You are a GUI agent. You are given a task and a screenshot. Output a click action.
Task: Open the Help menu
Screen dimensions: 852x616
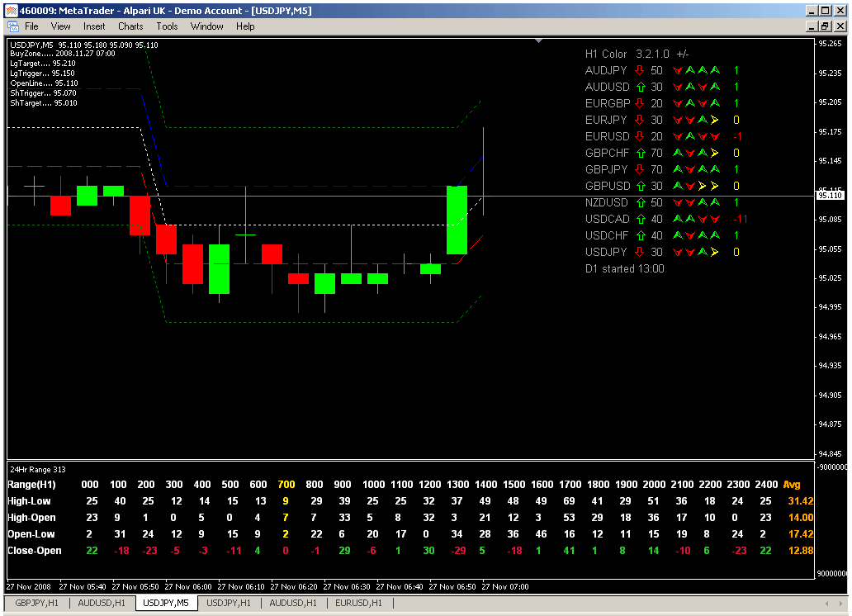245,26
